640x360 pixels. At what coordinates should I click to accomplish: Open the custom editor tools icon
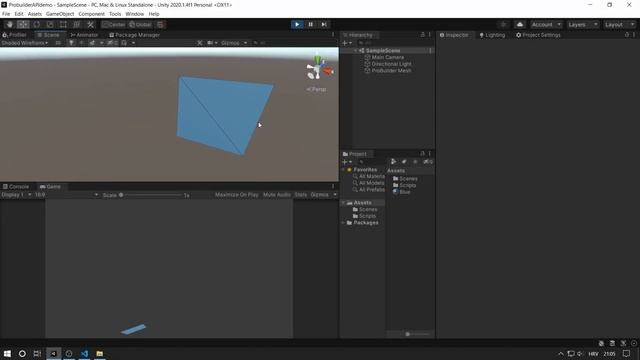coord(90,24)
